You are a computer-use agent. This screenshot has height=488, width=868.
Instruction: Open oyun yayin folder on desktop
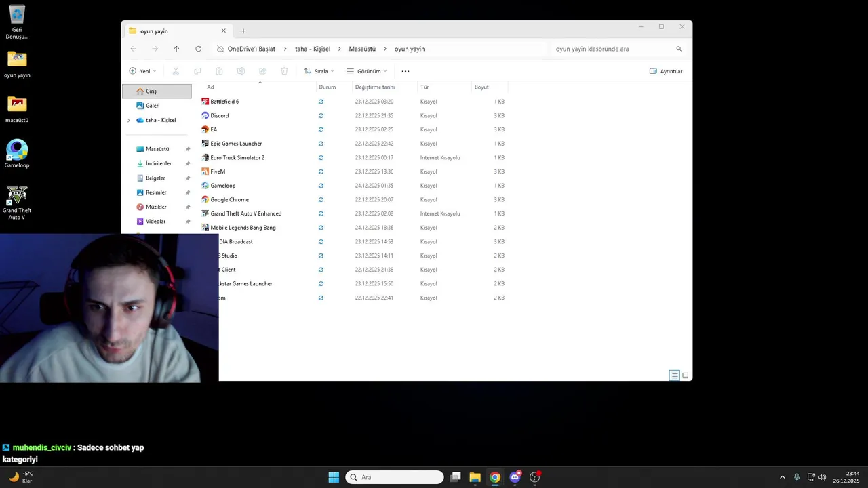17,64
